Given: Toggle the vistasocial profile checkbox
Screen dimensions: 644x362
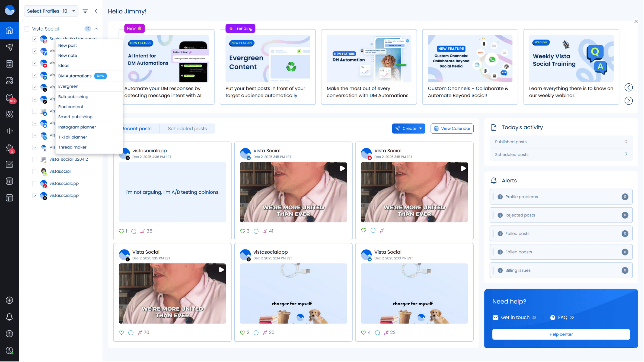Looking at the screenshot, I should (35, 172).
